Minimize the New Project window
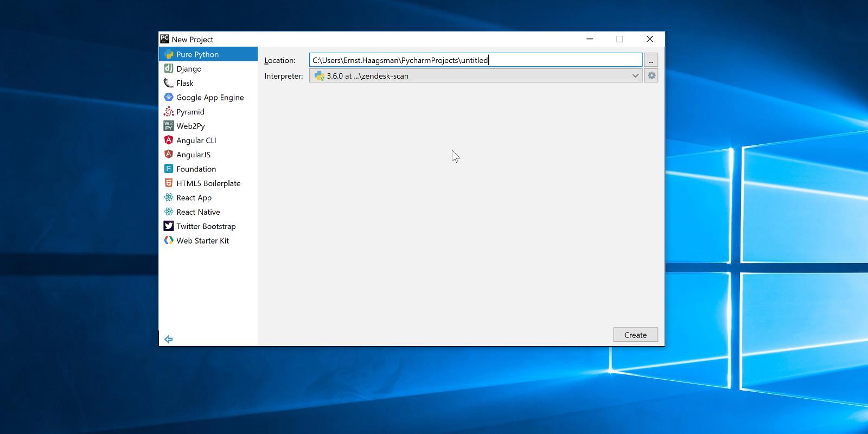 (590, 39)
